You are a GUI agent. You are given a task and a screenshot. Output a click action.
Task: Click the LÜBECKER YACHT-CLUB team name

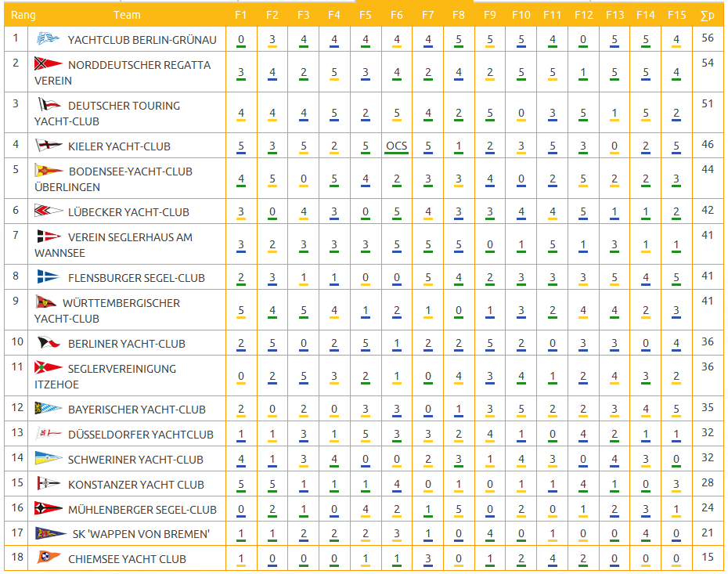click(x=128, y=211)
